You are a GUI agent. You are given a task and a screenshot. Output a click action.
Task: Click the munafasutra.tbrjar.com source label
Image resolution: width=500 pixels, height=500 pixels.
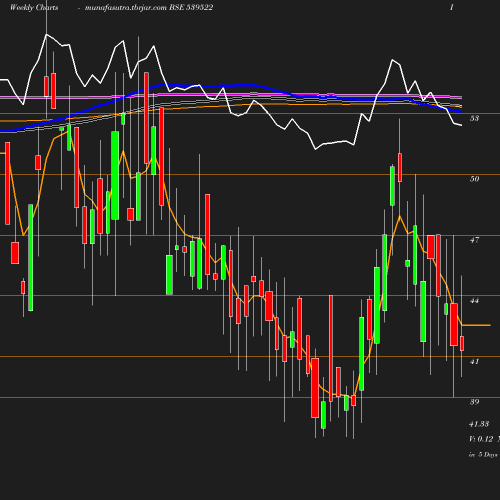[126, 8]
